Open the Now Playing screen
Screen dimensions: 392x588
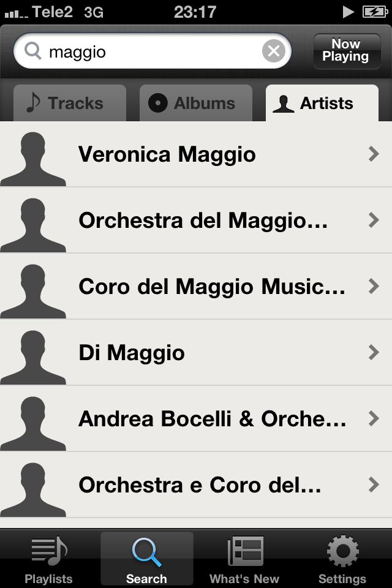point(346,51)
